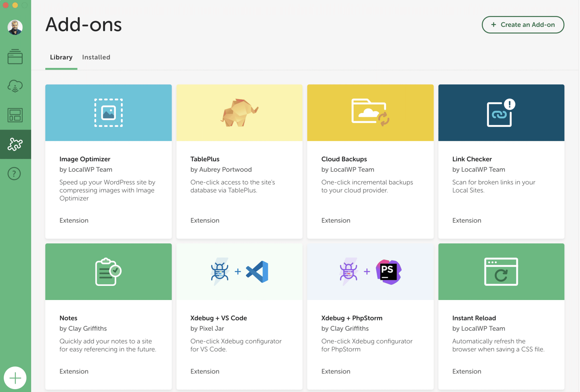Select the Library tab
Image resolution: width=580 pixels, height=392 pixels.
61,57
